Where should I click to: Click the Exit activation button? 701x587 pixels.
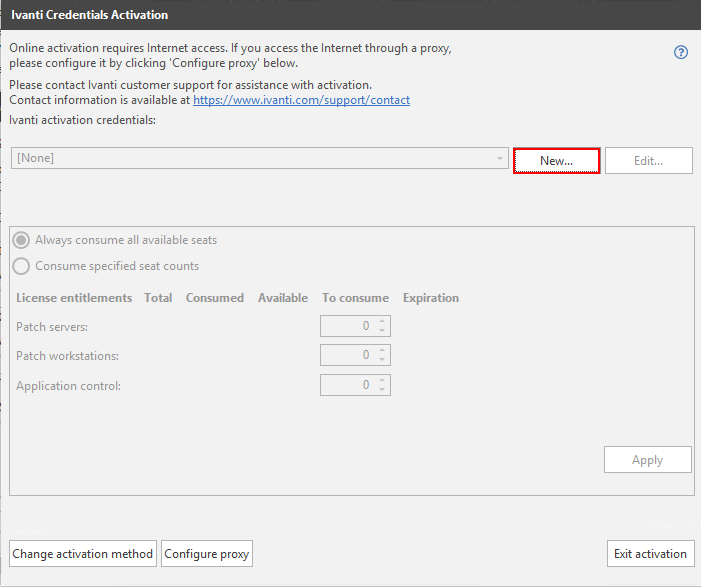point(650,553)
